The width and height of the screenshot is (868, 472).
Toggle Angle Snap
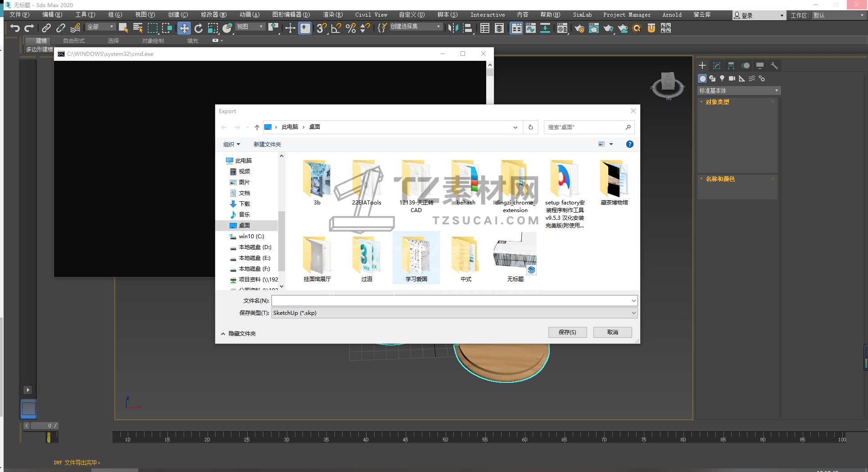tap(336, 28)
